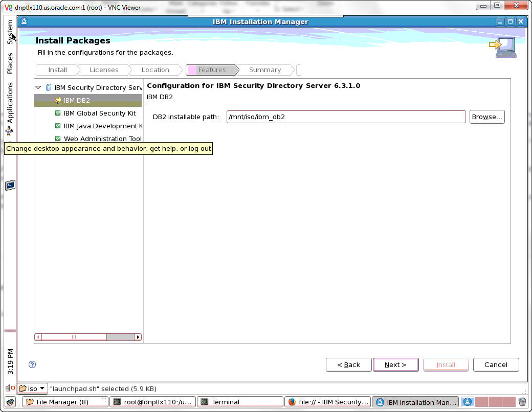Select the Features wizard step
Viewport: 532px width, 412px height.
click(x=212, y=70)
